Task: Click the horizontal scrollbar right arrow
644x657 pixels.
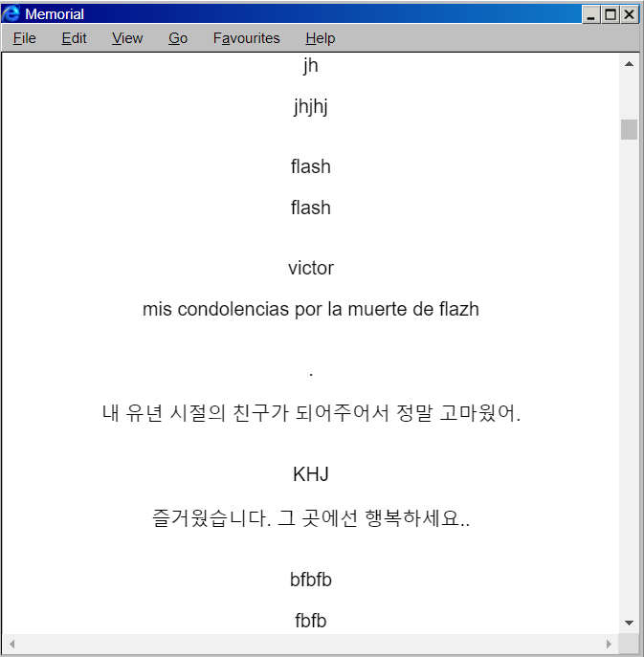Action: [x=609, y=644]
